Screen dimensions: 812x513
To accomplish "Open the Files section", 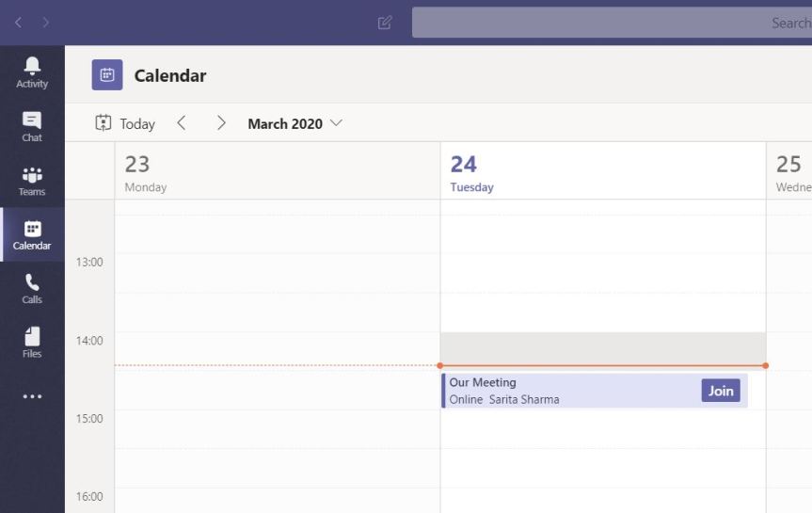I will 32,343.
